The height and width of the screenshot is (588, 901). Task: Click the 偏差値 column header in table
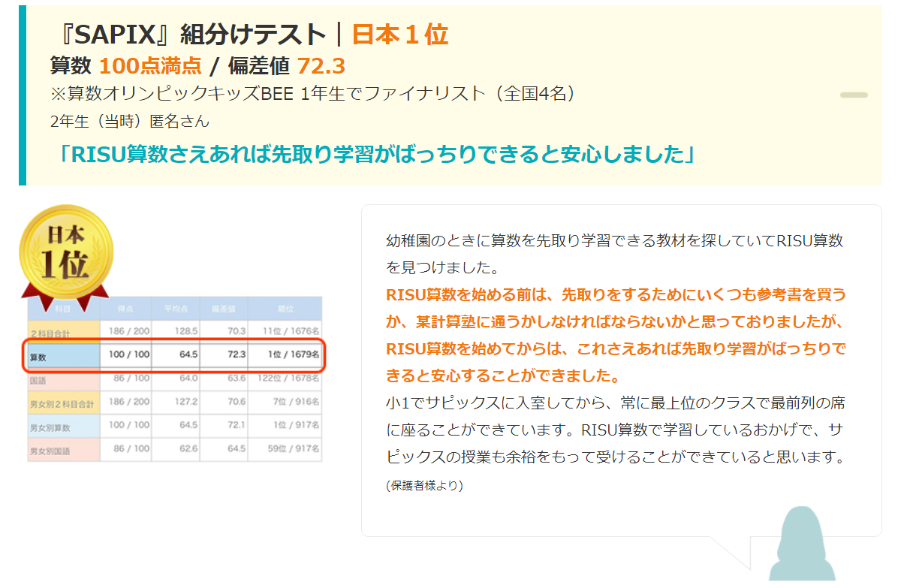tap(224, 309)
